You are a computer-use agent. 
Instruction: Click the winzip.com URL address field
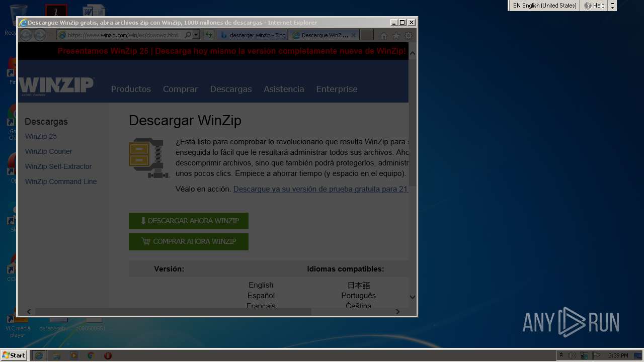[x=123, y=35]
